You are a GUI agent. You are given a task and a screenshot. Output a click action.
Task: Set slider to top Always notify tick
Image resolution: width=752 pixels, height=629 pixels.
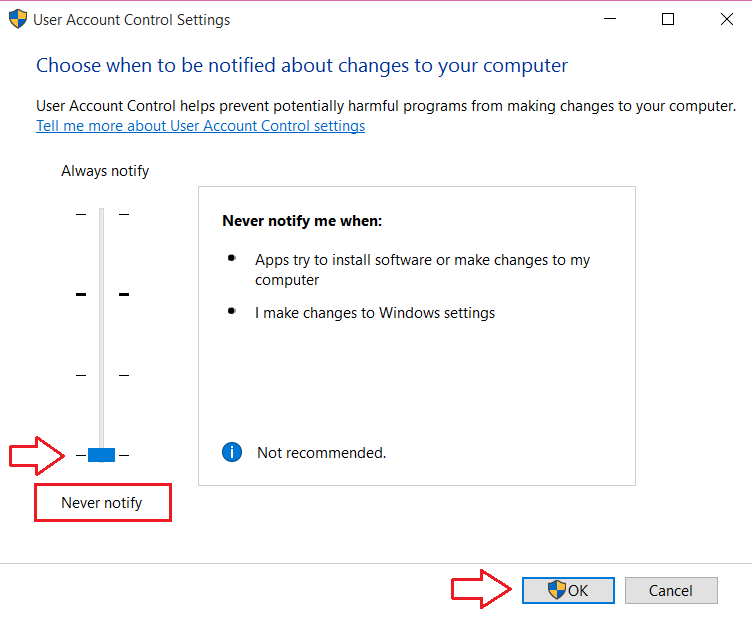point(102,214)
